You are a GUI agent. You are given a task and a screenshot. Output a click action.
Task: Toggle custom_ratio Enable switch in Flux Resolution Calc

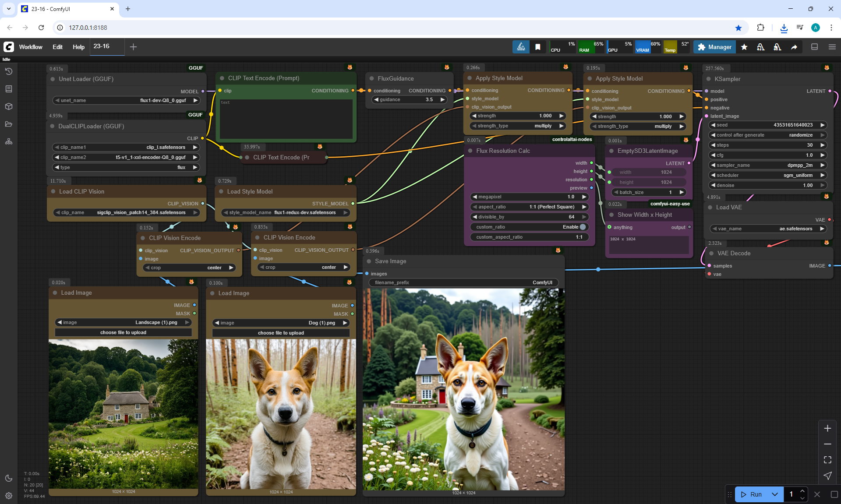(583, 227)
